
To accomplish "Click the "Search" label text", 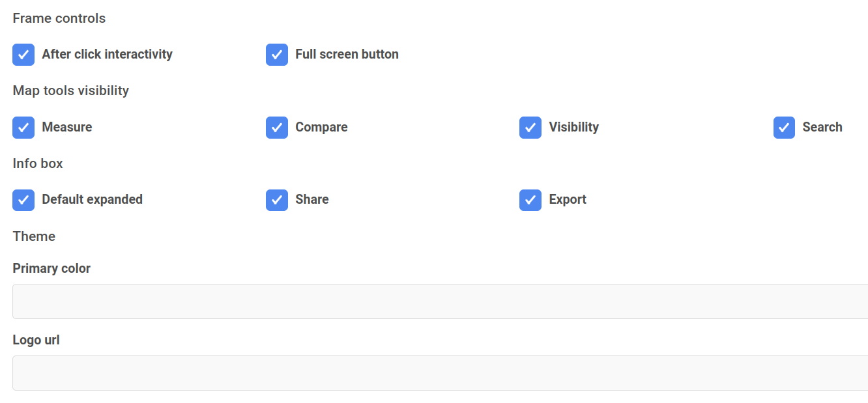I will [x=822, y=128].
